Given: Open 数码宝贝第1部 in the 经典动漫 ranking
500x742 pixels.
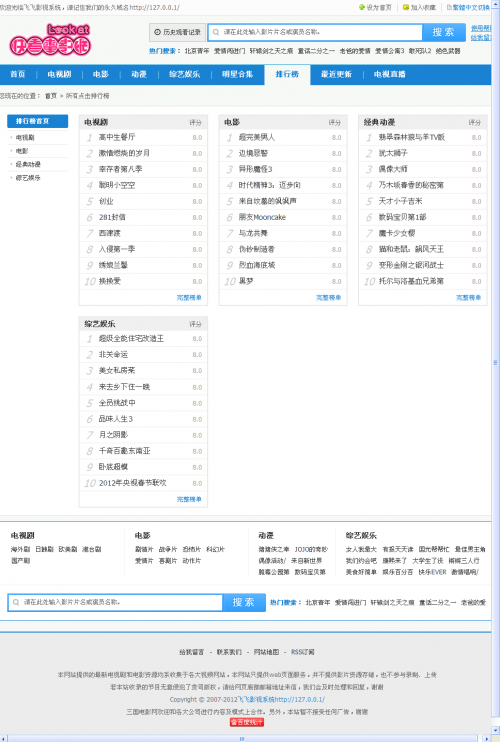Looking at the screenshot, I should [x=402, y=217].
